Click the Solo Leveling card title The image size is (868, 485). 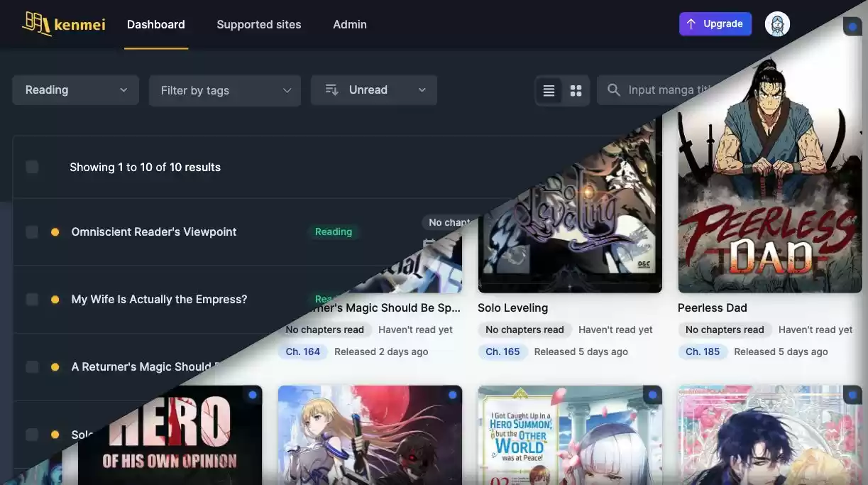point(512,308)
